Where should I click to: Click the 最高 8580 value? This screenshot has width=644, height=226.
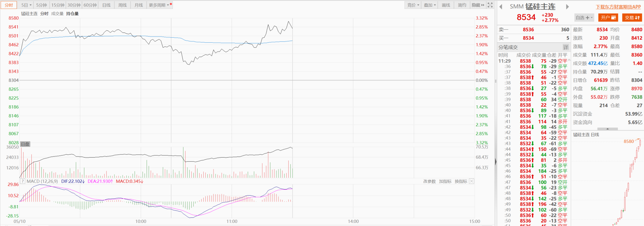(636, 46)
